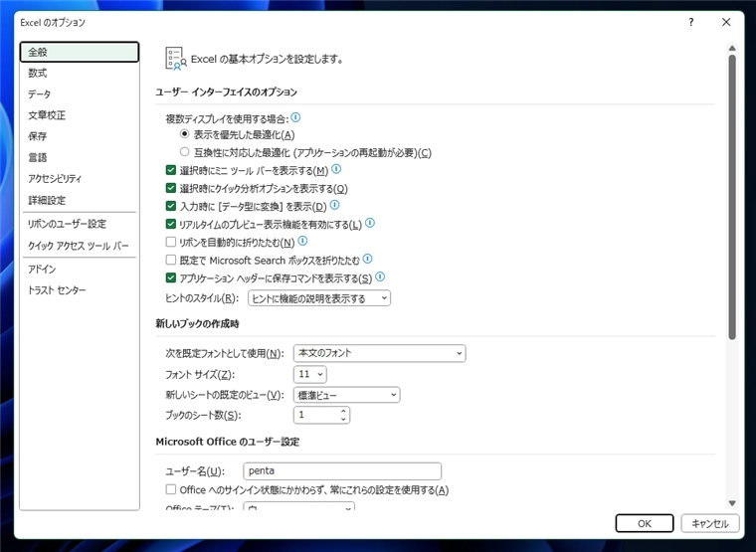The height and width of the screenshot is (552, 756).
Task: Click the OK button
Action: [x=645, y=523]
